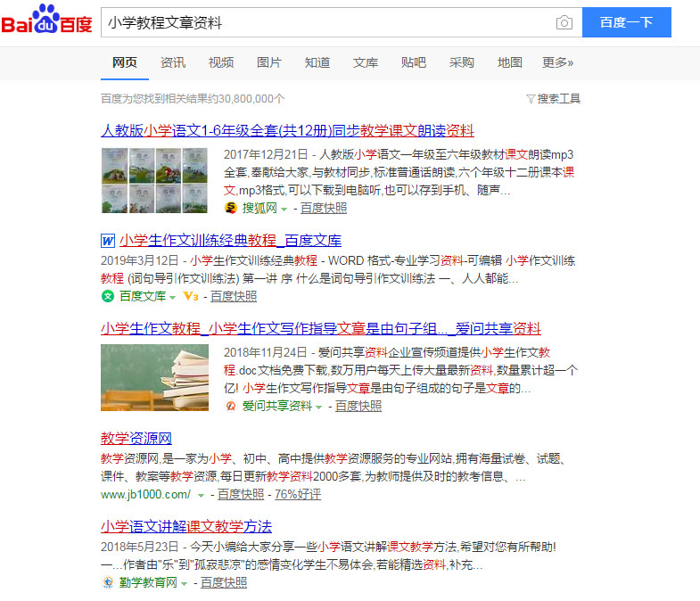Switch to the 采购 tab

click(x=462, y=62)
